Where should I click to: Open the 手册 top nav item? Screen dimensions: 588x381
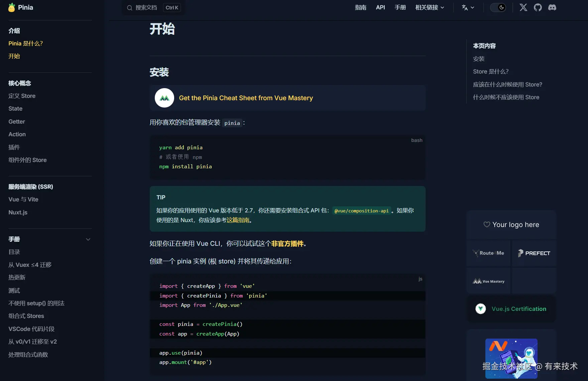click(x=400, y=7)
